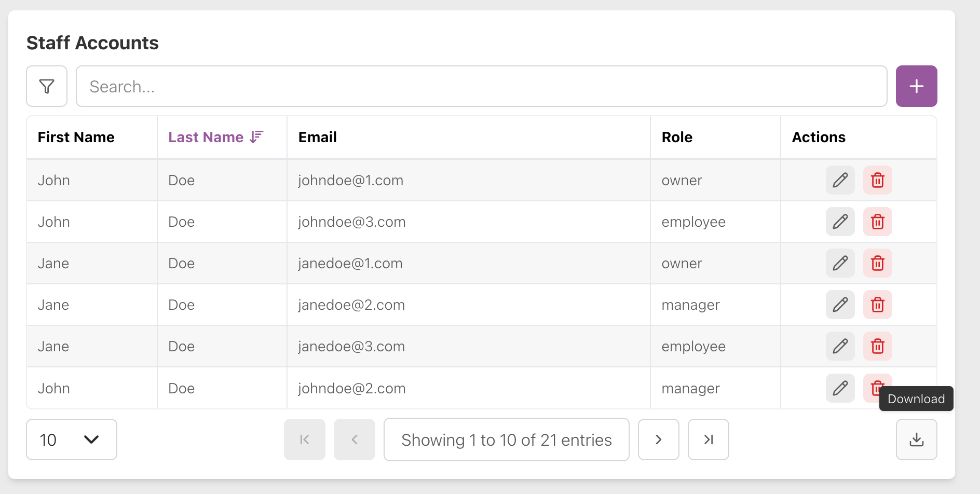
Task: Click the manager role in janedoe@2.com row
Action: [690, 305]
